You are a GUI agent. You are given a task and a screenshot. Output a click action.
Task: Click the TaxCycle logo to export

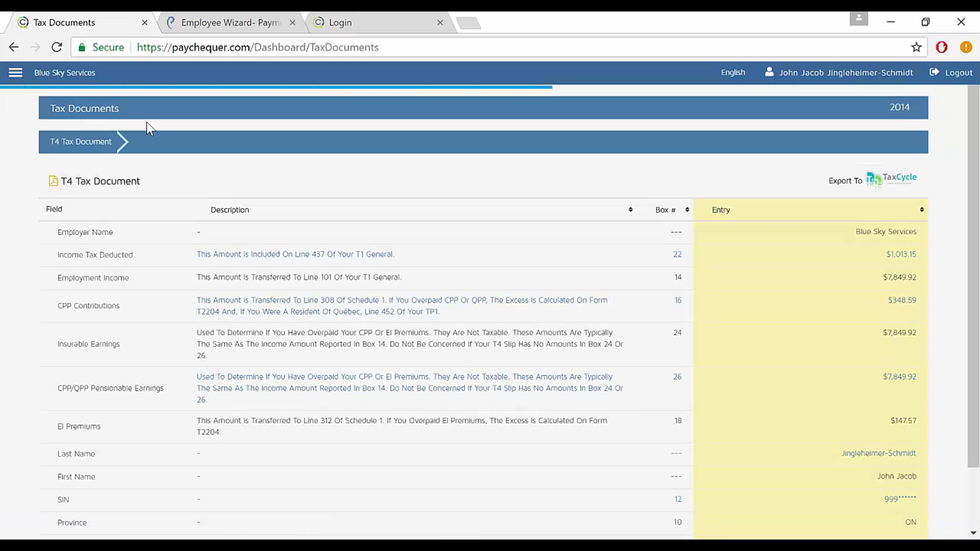pos(891,179)
